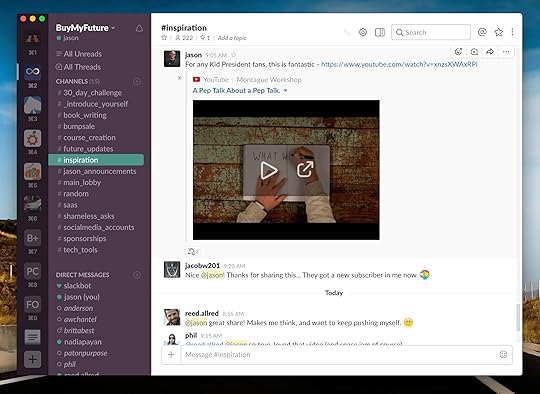The image size is (540, 394).
Task: Add a new workspace plus button
Action: 32,359
